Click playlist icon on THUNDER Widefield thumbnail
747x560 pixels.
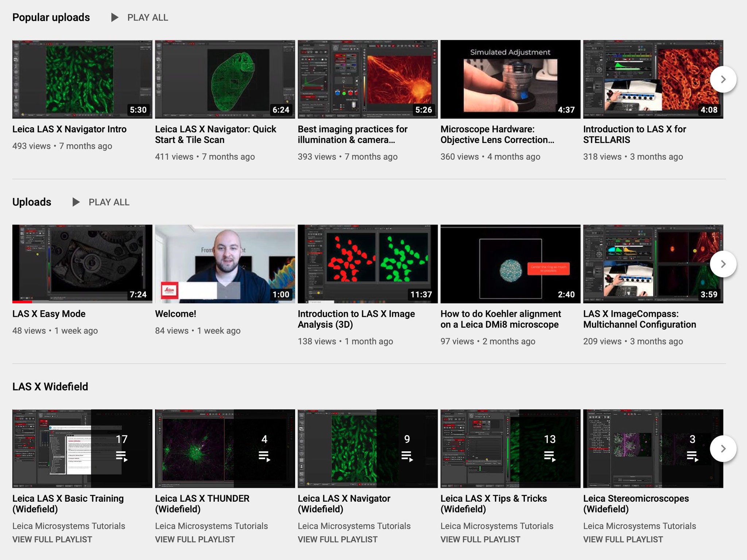click(264, 456)
